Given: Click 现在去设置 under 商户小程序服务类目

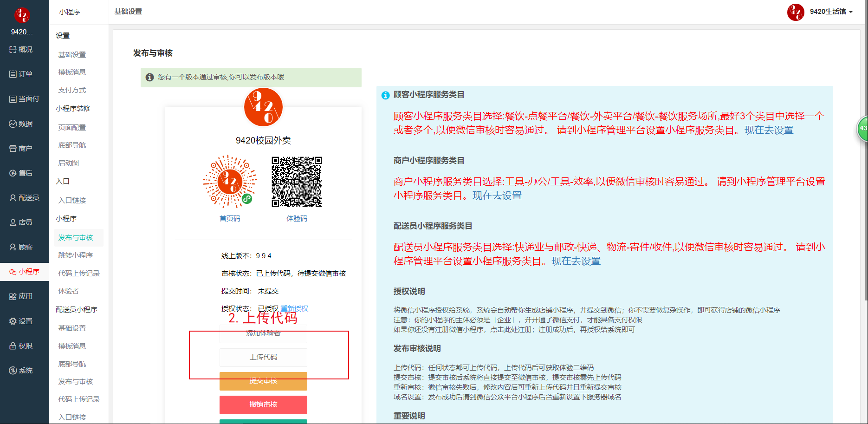Looking at the screenshot, I should [497, 196].
